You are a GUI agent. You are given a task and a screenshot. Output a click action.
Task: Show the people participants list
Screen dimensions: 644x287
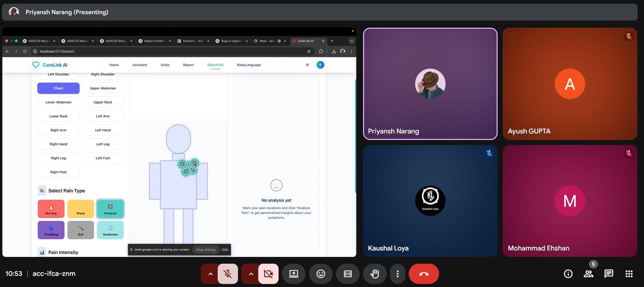tap(589, 274)
